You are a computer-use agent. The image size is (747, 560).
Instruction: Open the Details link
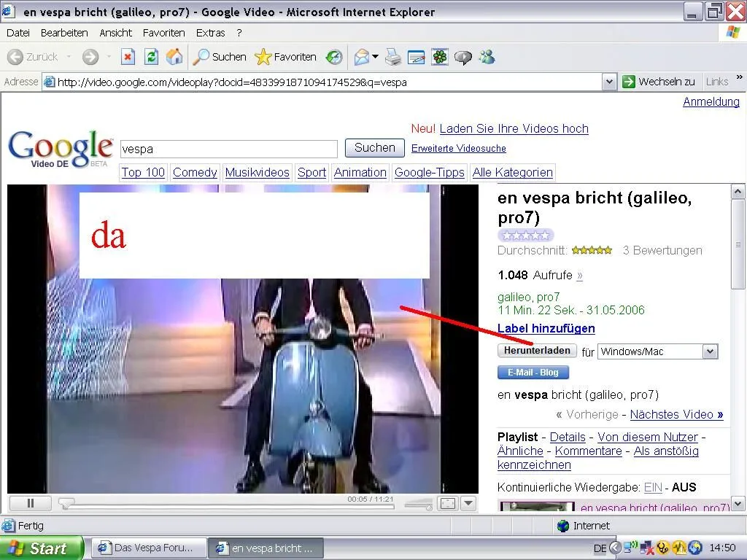(x=568, y=437)
